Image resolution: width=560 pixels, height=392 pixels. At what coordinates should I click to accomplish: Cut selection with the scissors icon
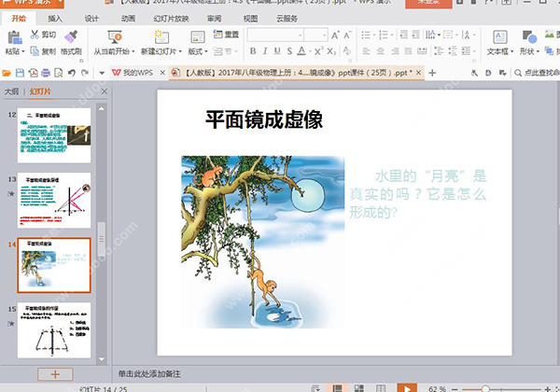pyautogui.click(x=35, y=35)
